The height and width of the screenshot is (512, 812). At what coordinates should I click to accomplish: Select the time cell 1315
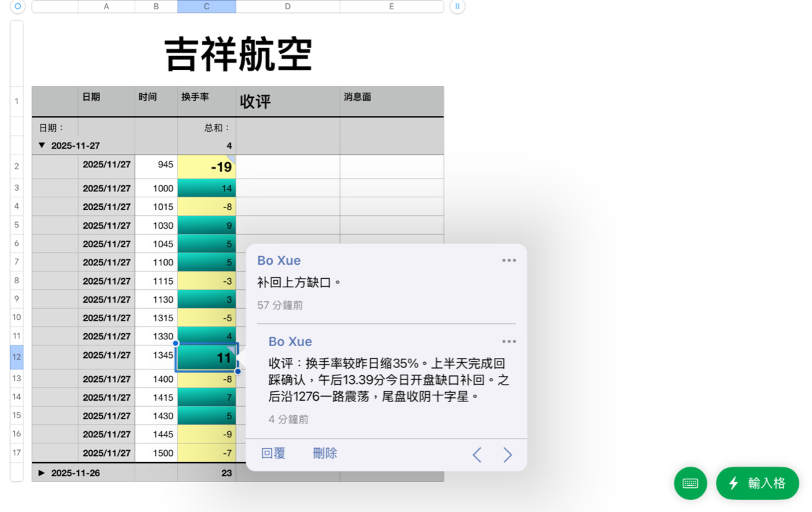point(157,317)
